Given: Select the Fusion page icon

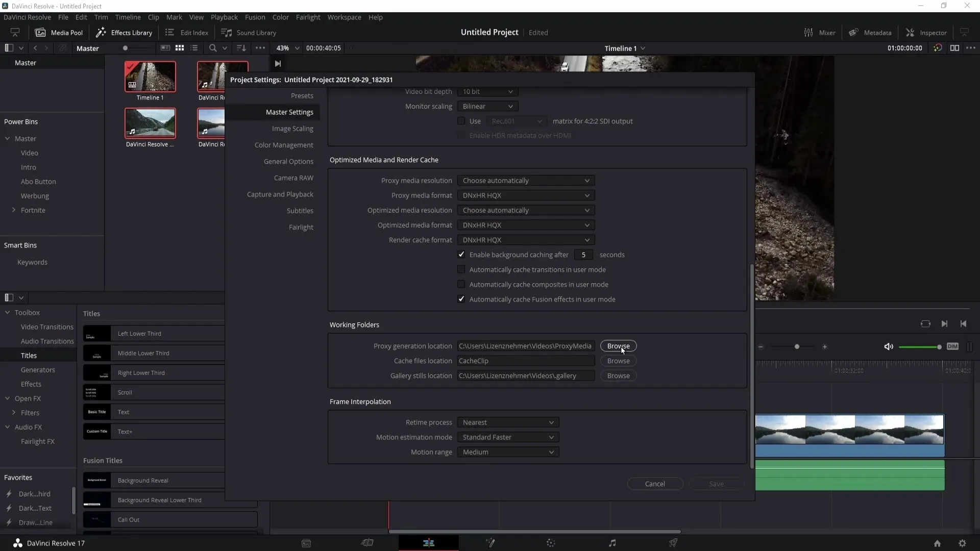Looking at the screenshot, I should coord(490,543).
